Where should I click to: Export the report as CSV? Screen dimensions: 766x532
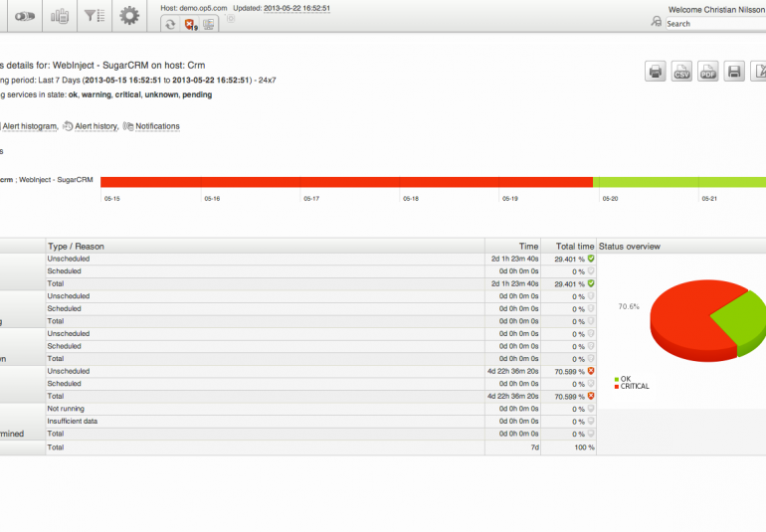tap(681, 72)
